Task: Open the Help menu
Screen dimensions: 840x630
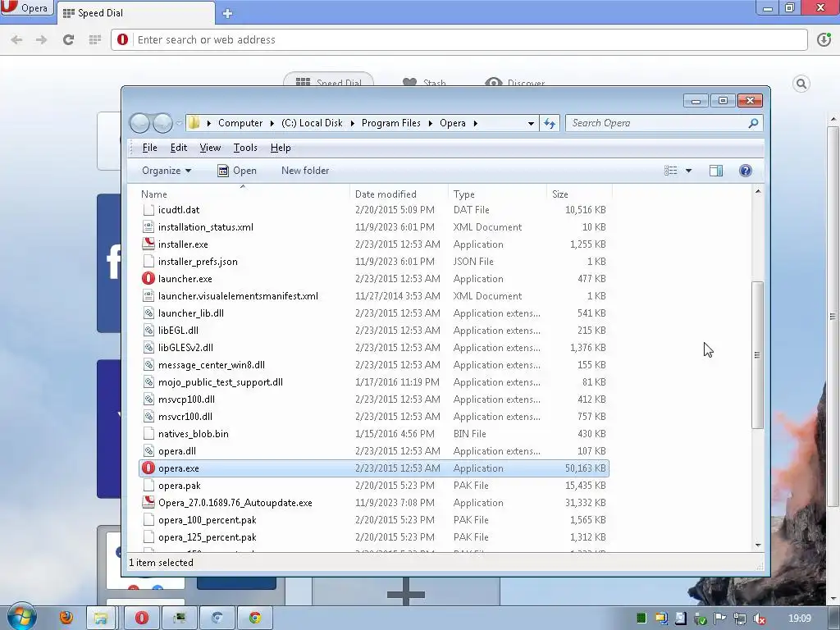Action: pyautogui.click(x=281, y=148)
